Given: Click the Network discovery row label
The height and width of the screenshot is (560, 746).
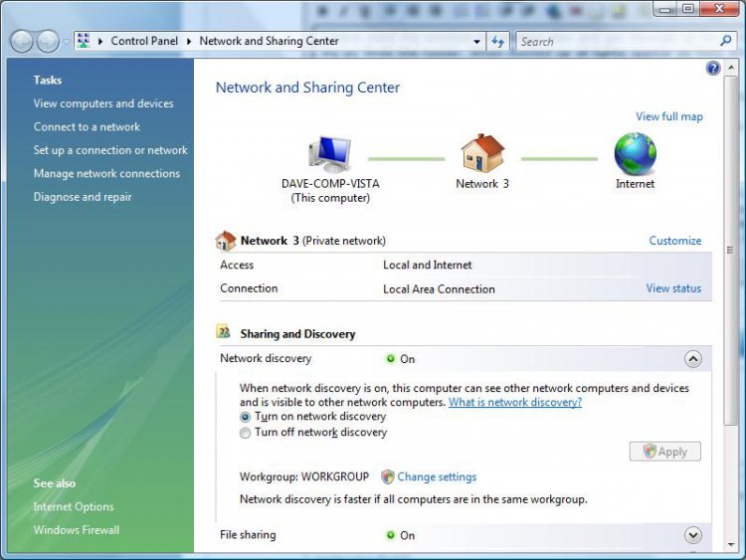Looking at the screenshot, I should point(266,358).
